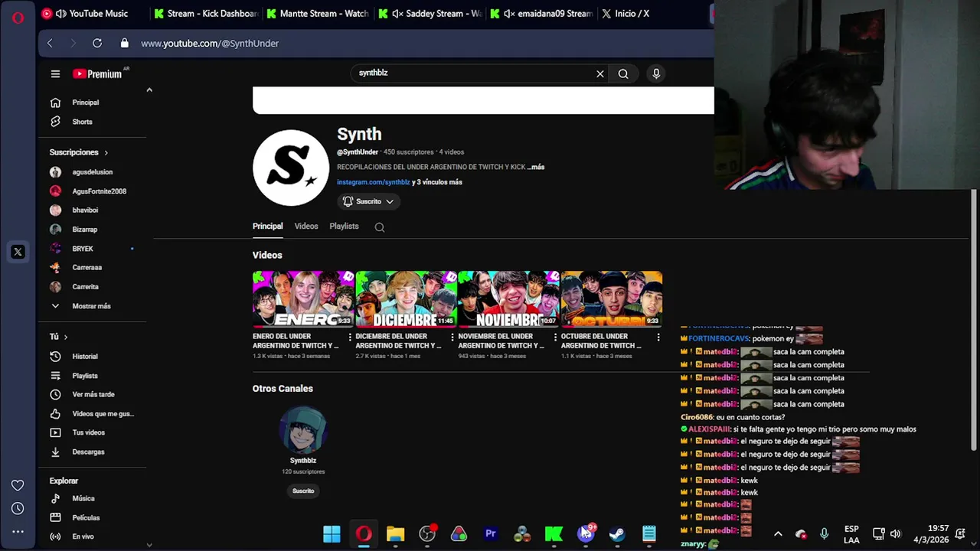
Task: Open Opera sidebar heart bookmarks icon
Action: [18, 485]
